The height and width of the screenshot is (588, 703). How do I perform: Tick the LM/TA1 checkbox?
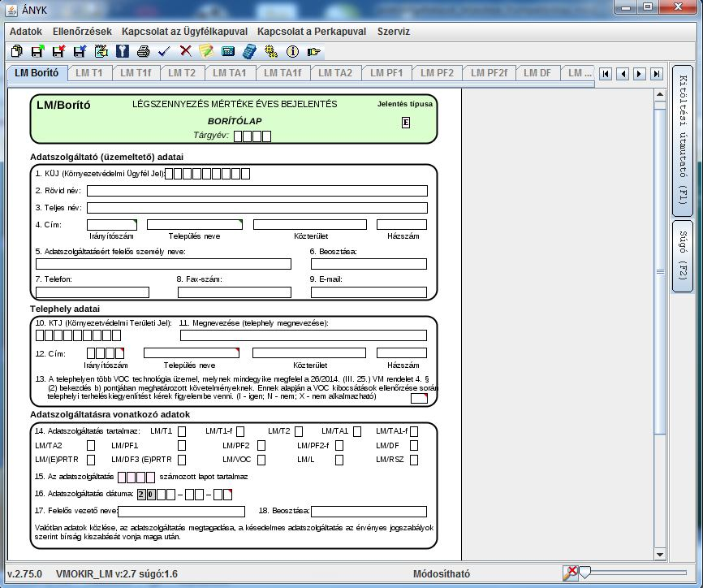point(357,431)
